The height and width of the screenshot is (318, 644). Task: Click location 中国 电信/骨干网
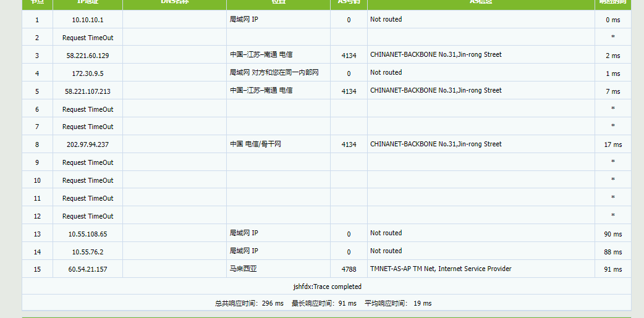pyautogui.click(x=255, y=144)
